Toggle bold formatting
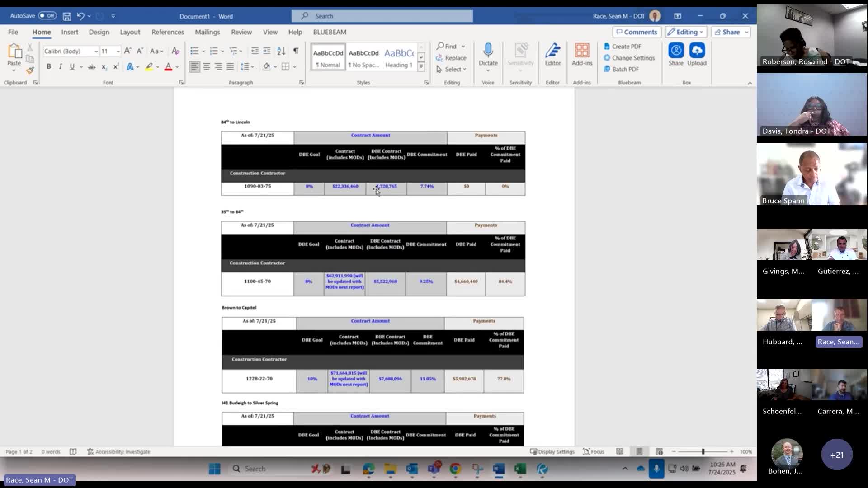This screenshot has width=868, height=488. click(49, 67)
